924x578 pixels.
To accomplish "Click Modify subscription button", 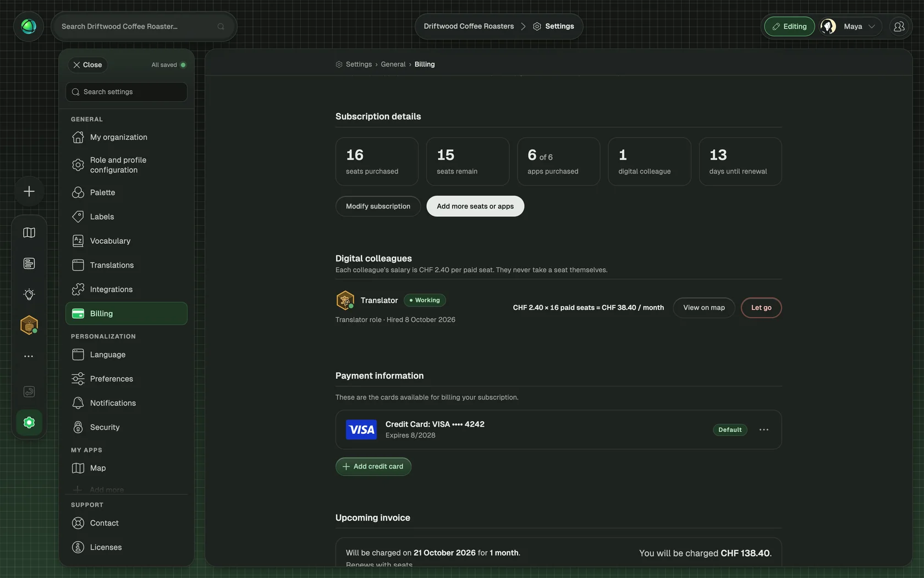I will tap(378, 206).
